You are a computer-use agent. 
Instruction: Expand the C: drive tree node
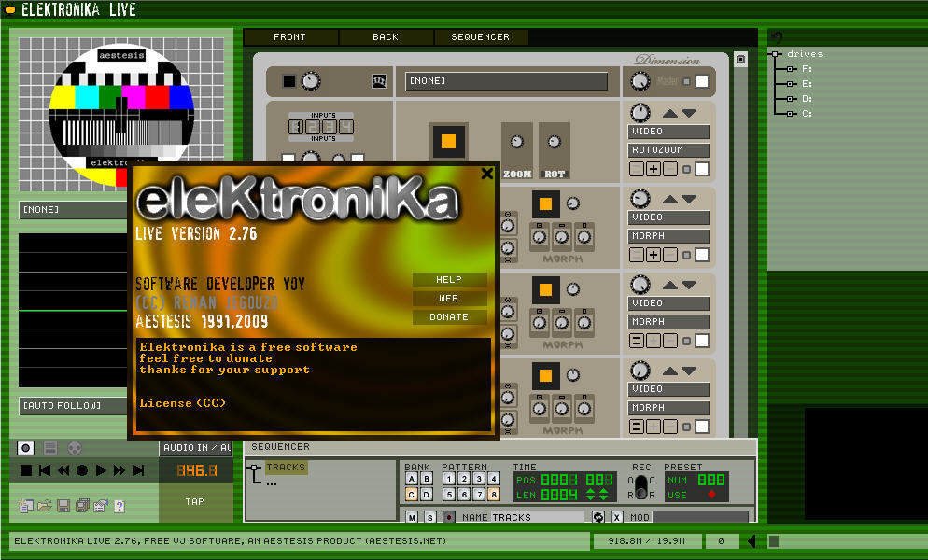click(789, 114)
